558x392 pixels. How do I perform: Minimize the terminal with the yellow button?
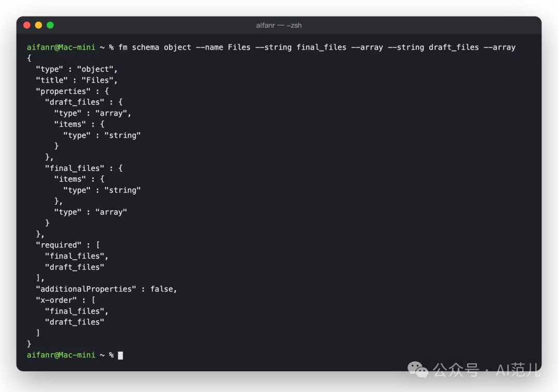pos(38,25)
